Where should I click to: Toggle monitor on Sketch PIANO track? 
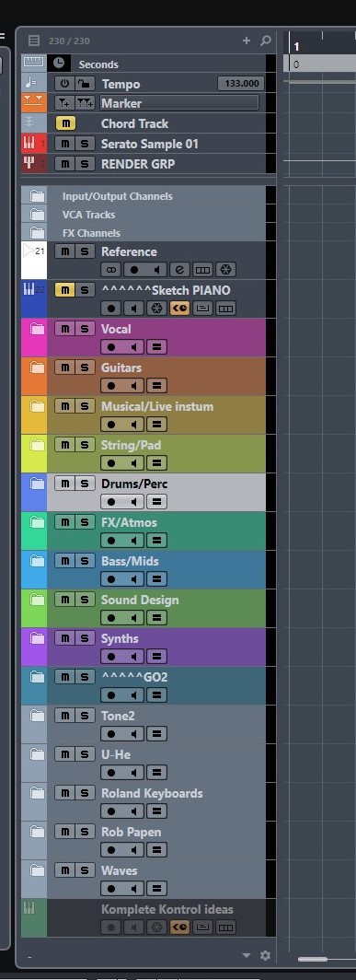coord(133,309)
